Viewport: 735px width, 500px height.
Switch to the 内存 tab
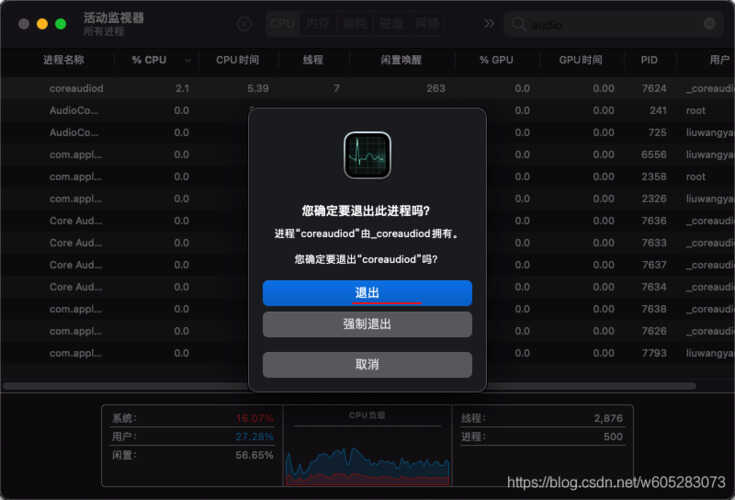pos(317,23)
